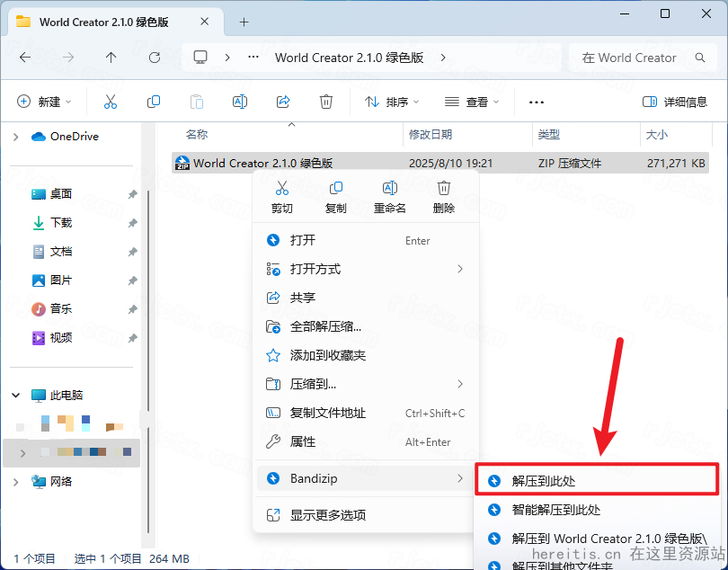This screenshot has height=570, width=728.
Task: Choose 显示更多选项 menu entry
Action: [366, 515]
